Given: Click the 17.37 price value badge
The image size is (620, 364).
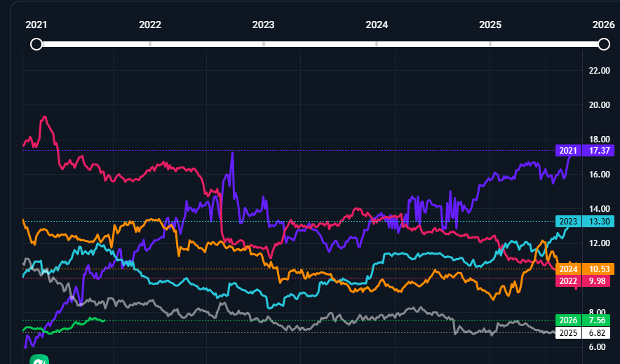Looking at the screenshot, I should pos(598,150).
